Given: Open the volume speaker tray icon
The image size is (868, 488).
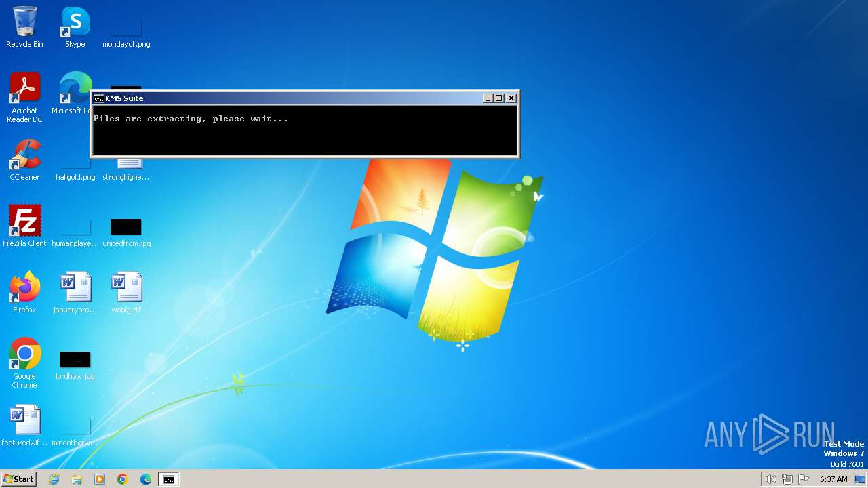Looking at the screenshot, I should pyautogui.click(x=770, y=479).
